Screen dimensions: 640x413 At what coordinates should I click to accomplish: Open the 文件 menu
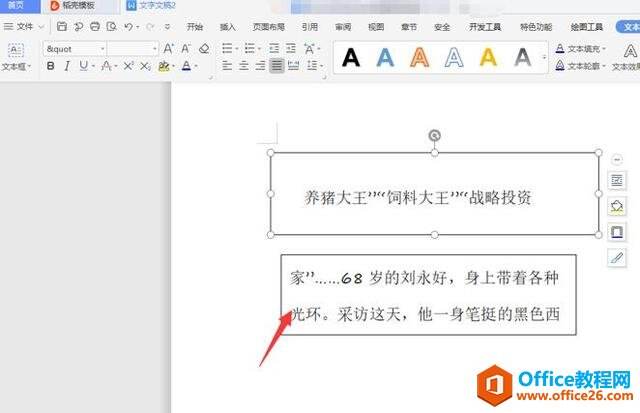pyautogui.click(x=24, y=27)
